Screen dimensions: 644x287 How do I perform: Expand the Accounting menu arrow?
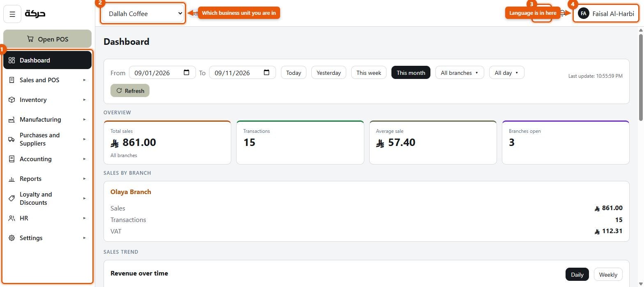pos(84,159)
